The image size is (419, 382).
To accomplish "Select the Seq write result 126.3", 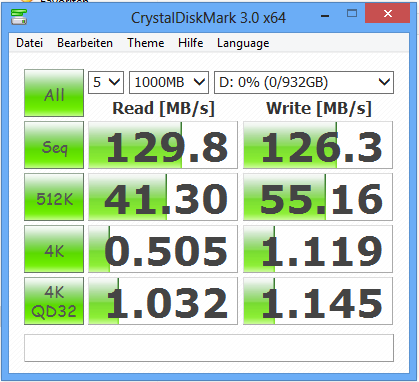I will coord(318,145).
